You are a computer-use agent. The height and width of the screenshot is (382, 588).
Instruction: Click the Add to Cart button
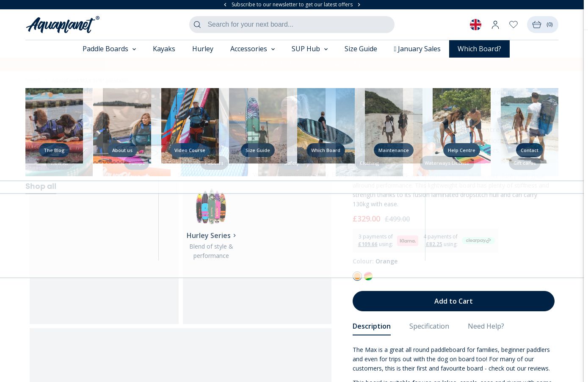pyautogui.click(x=453, y=301)
